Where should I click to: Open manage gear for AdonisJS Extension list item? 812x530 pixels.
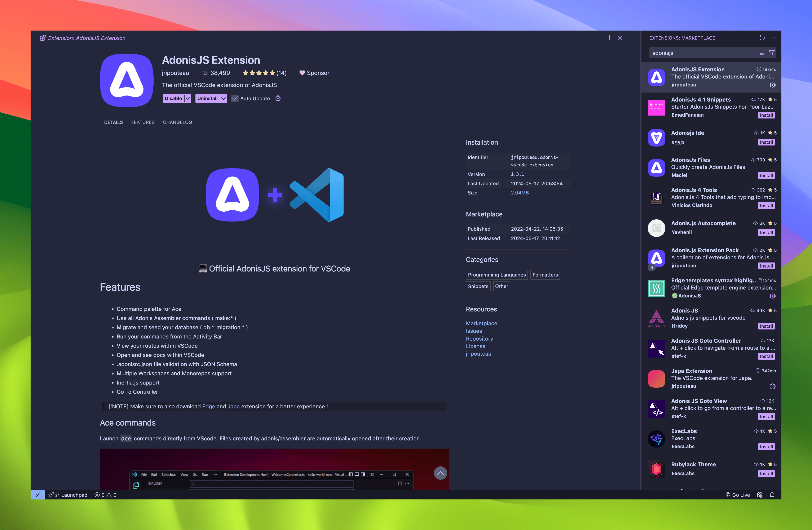(x=772, y=85)
